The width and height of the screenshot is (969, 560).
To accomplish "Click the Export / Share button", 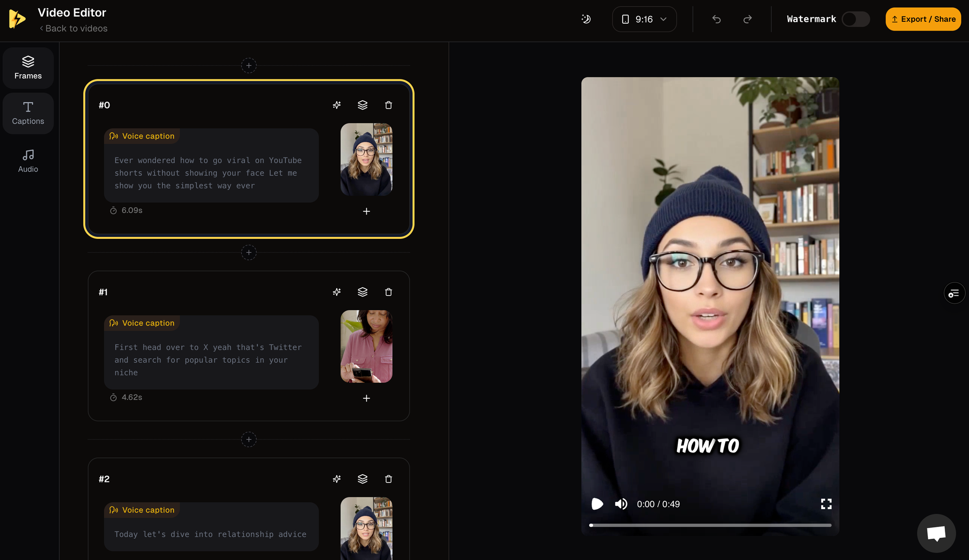I will pyautogui.click(x=923, y=19).
